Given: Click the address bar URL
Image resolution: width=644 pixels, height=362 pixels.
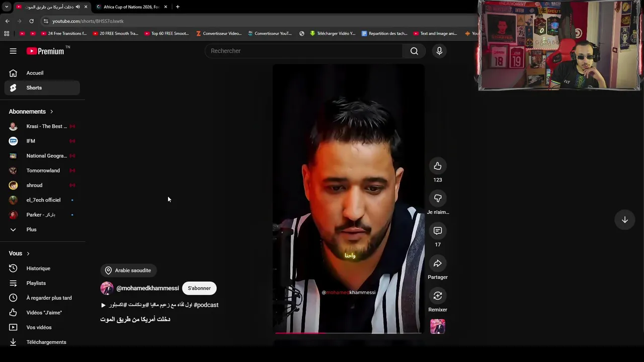Looking at the screenshot, I should point(88,21).
